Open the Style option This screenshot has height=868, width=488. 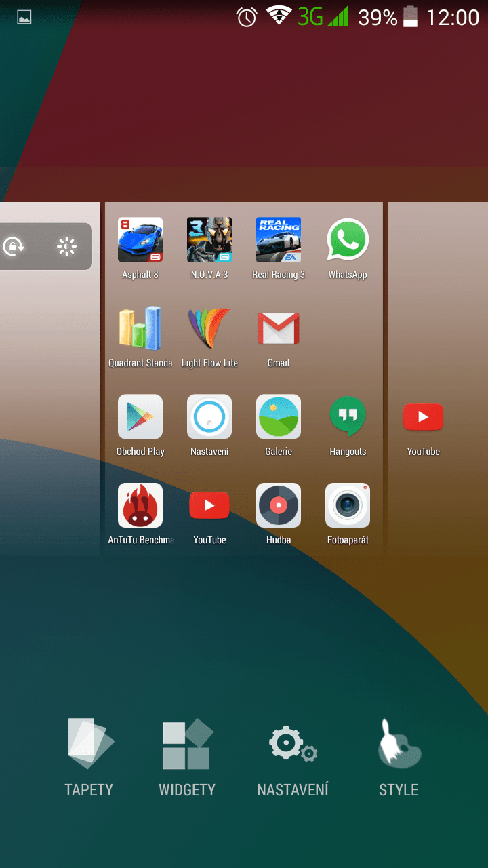tap(399, 757)
